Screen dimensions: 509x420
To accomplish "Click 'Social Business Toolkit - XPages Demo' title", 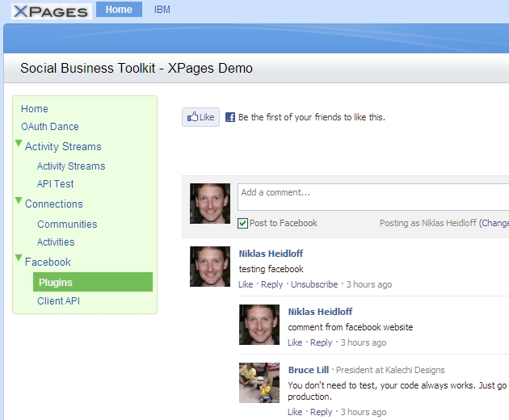I will 137,68.
